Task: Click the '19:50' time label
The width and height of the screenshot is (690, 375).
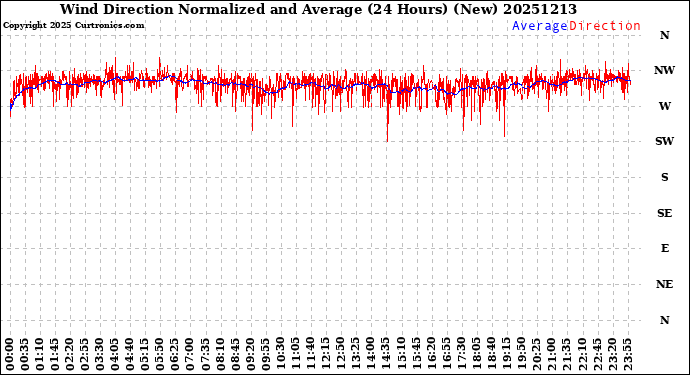Action: pyautogui.click(x=520, y=354)
